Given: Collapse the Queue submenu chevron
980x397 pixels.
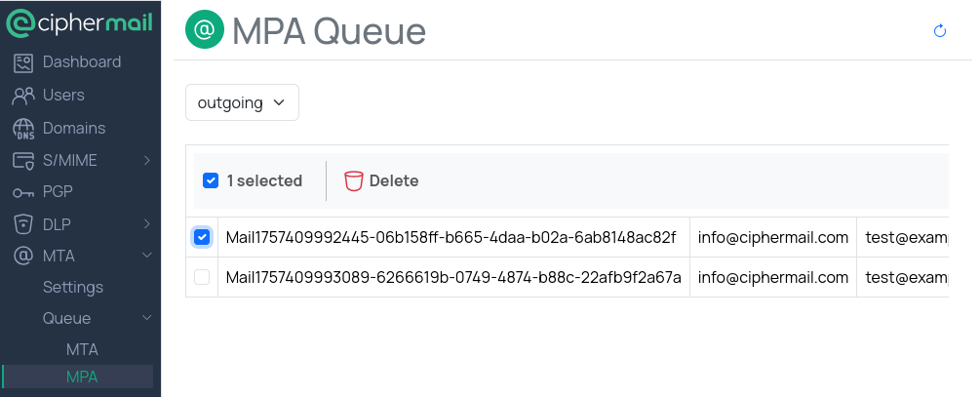Looking at the screenshot, I should [x=146, y=318].
